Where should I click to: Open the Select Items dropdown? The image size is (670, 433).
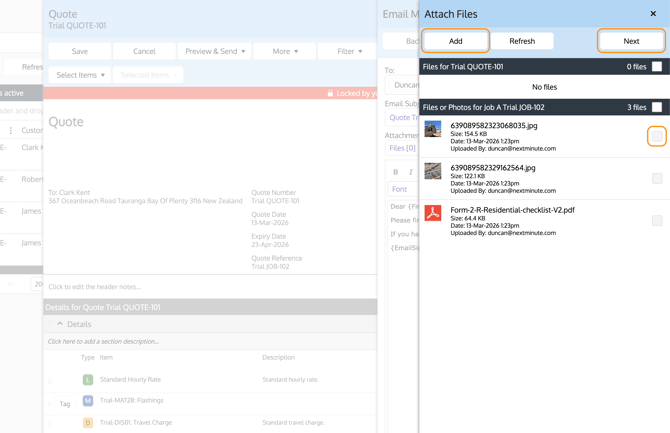80,75
